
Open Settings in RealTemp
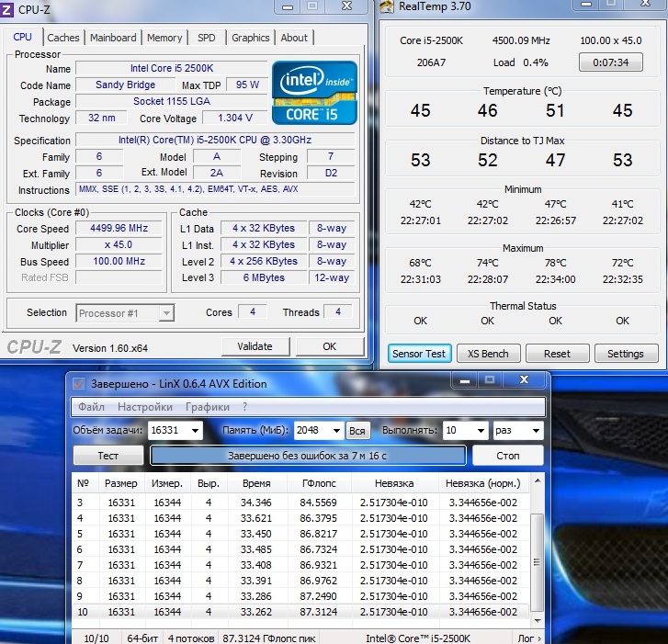point(626,354)
